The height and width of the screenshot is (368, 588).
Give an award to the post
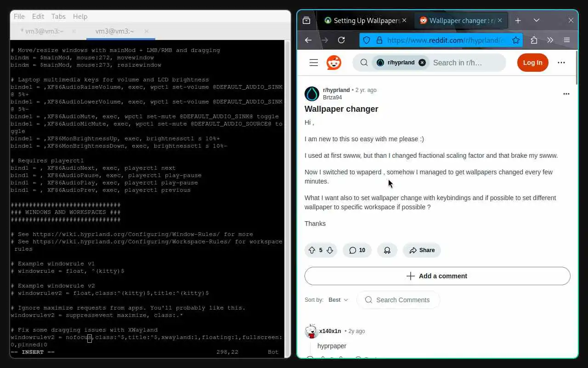click(x=387, y=250)
